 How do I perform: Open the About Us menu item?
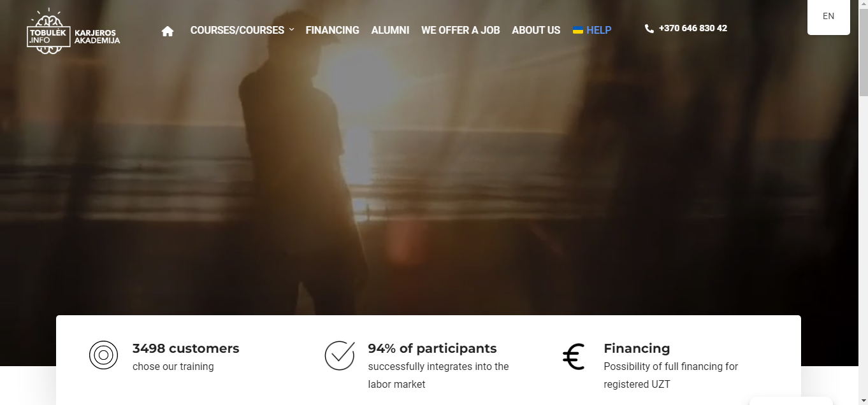(x=536, y=30)
